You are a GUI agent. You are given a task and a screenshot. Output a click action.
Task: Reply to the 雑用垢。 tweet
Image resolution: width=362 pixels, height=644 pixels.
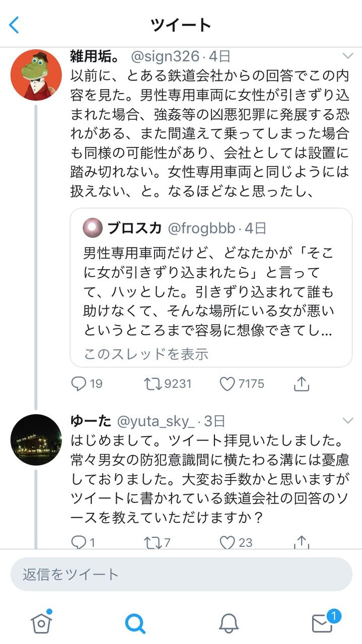pyautogui.click(x=79, y=384)
